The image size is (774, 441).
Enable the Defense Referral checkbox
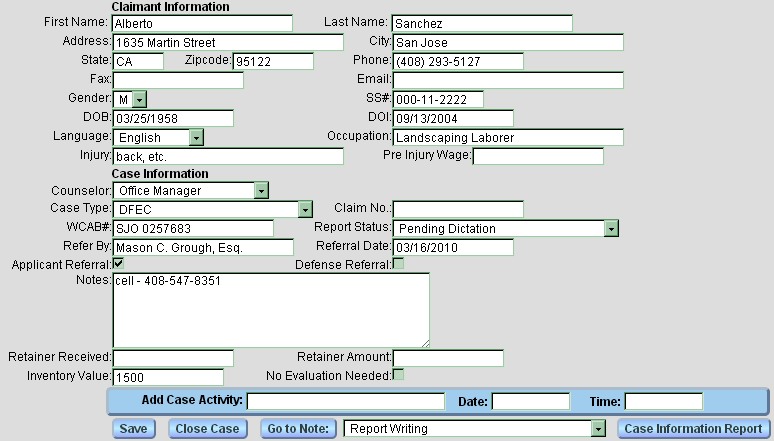(398, 264)
